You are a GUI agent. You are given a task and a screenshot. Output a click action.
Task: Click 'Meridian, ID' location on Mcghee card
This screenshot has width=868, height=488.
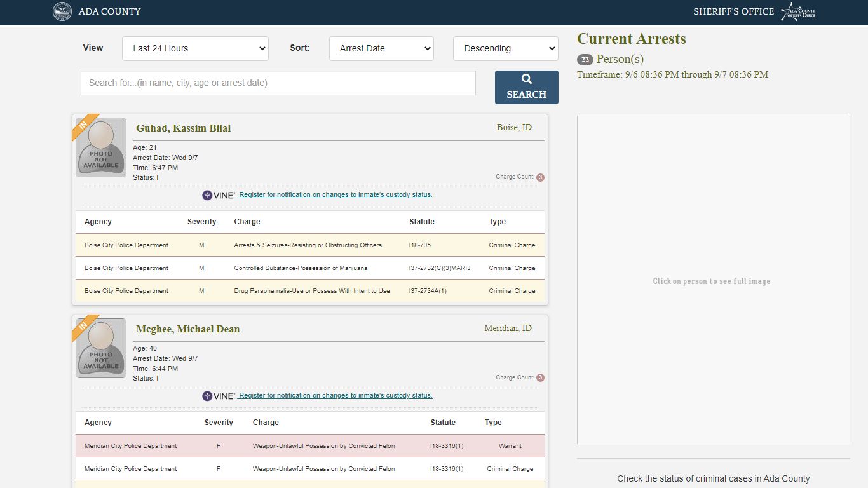(508, 329)
